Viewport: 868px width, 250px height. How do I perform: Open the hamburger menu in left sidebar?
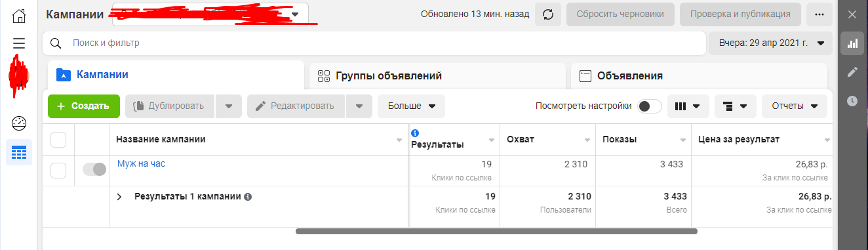(x=19, y=43)
